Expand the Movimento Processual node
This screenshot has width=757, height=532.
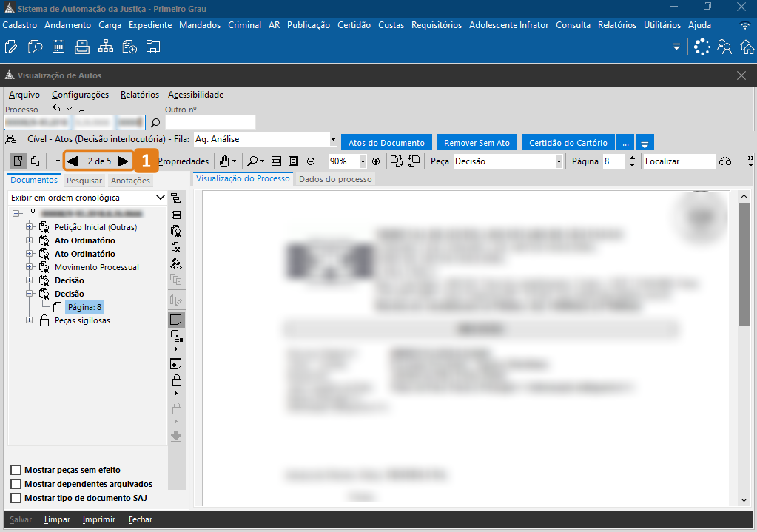point(30,267)
